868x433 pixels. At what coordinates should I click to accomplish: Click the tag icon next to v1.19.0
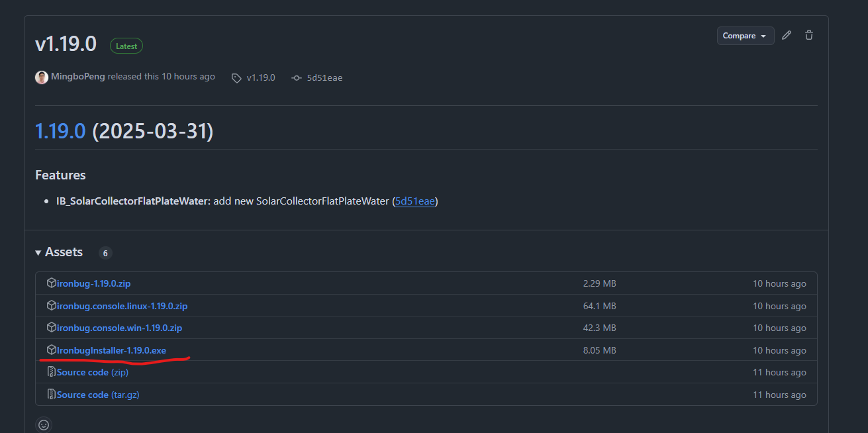[236, 78]
